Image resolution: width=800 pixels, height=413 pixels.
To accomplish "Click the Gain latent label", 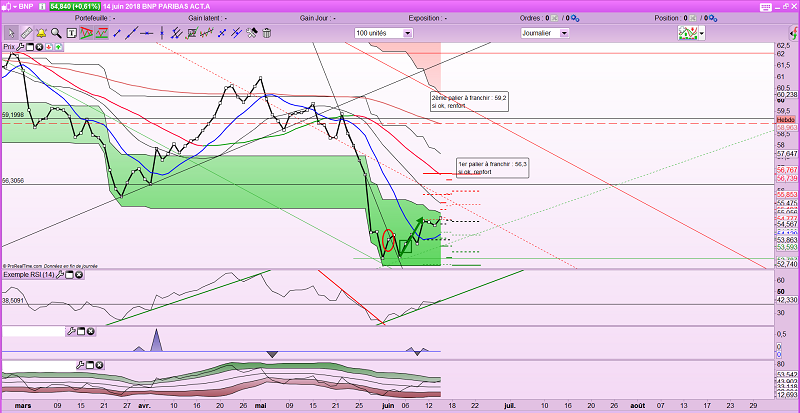I will point(206,18).
